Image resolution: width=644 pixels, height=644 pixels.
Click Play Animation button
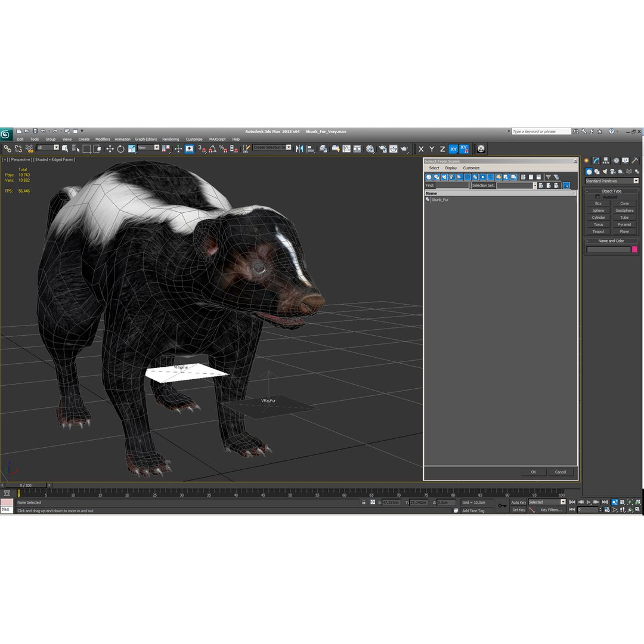pyautogui.click(x=589, y=502)
